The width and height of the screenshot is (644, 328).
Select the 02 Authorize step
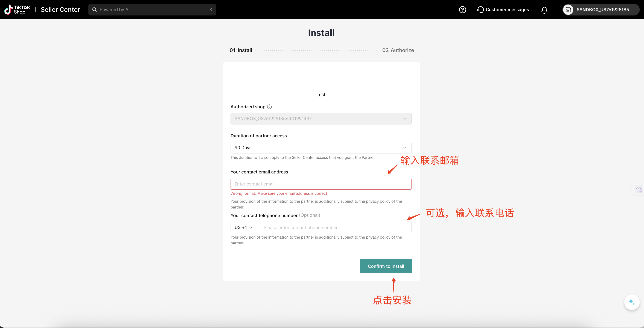(x=398, y=50)
